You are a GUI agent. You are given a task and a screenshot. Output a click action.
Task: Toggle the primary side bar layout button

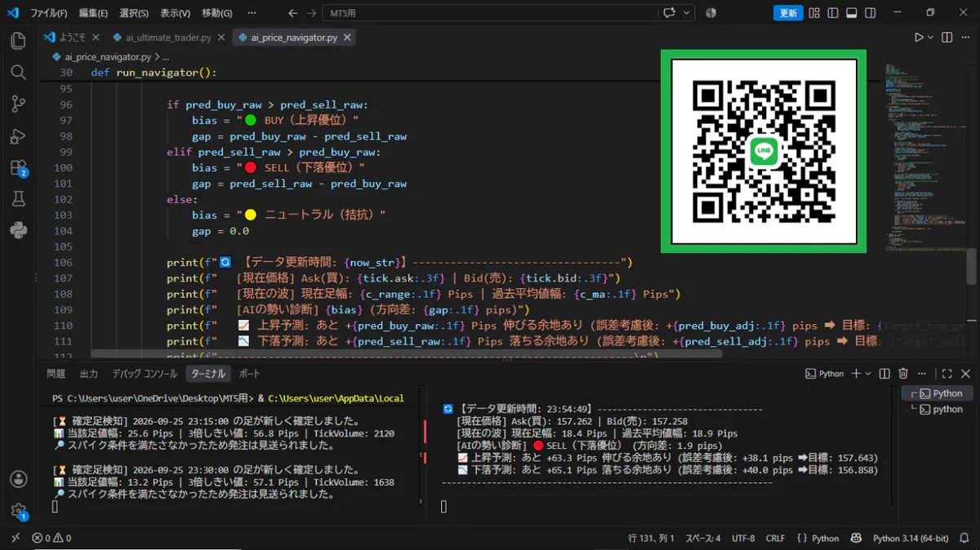(832, 13)
